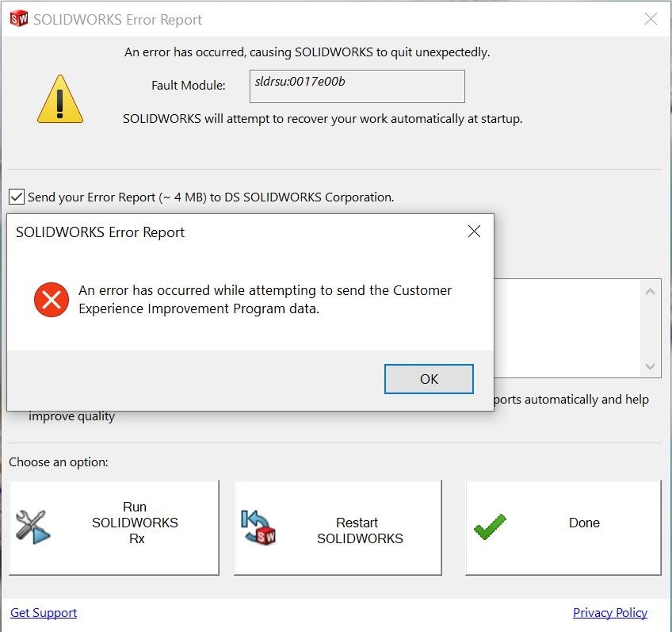The image size is (672, 632).
Task: Choose the Done option text
Action: (584, 523)
